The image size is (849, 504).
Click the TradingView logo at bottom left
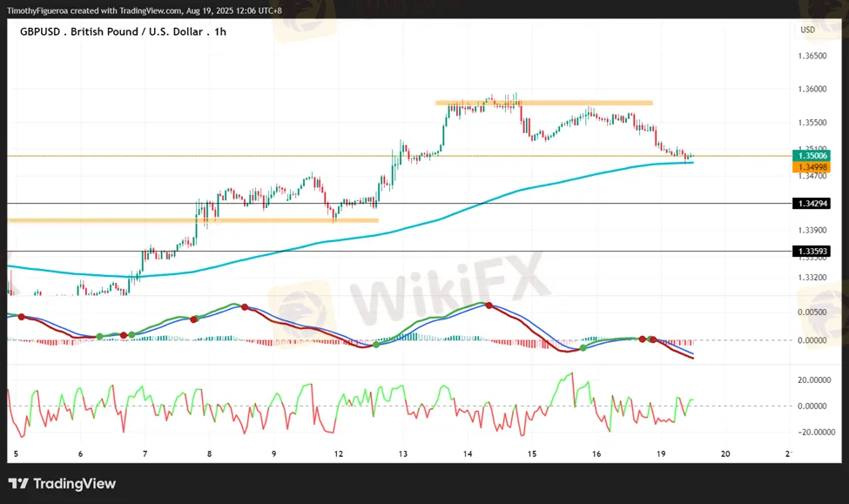pos(61,484)
